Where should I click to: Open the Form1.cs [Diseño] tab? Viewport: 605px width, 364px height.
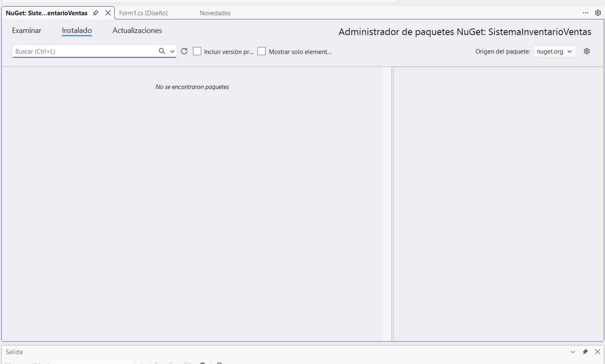(x=144, y=13)
